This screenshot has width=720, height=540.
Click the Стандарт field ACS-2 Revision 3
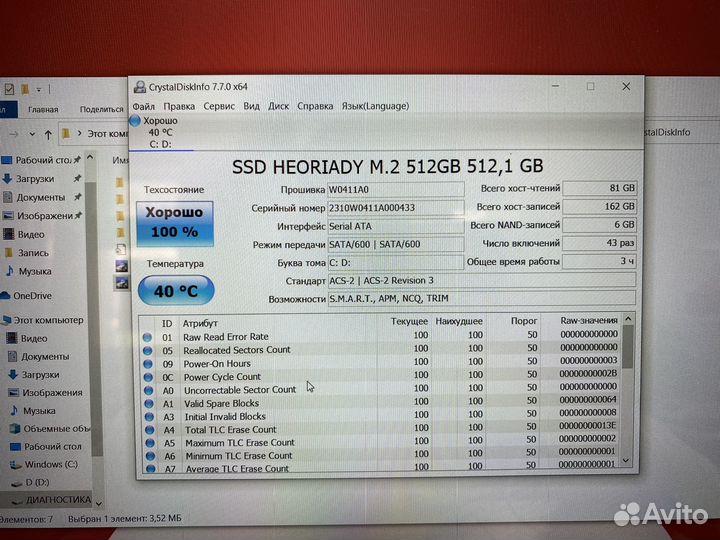pos(482,280)
